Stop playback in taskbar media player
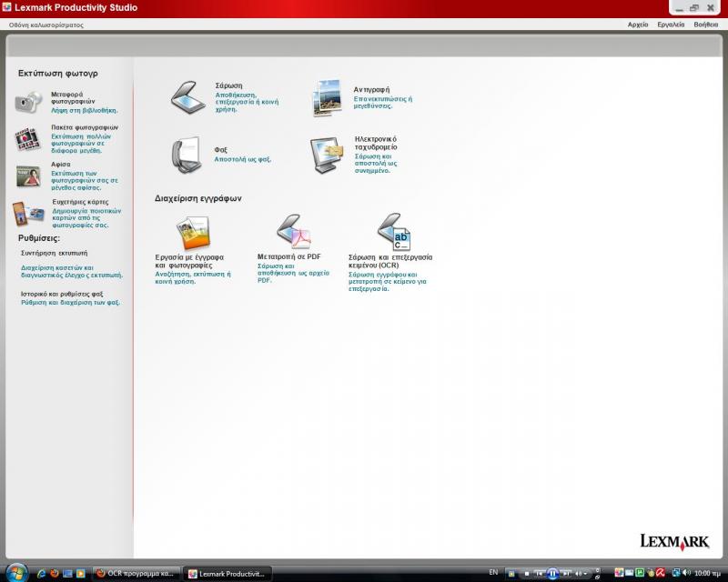Image resolution: width=728 pixels, height=582 pixels. tap(527, 574)
